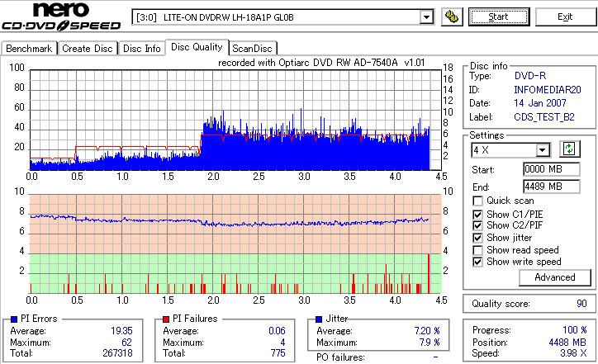
Task: Click the Exit button
Action: (565, 17)
